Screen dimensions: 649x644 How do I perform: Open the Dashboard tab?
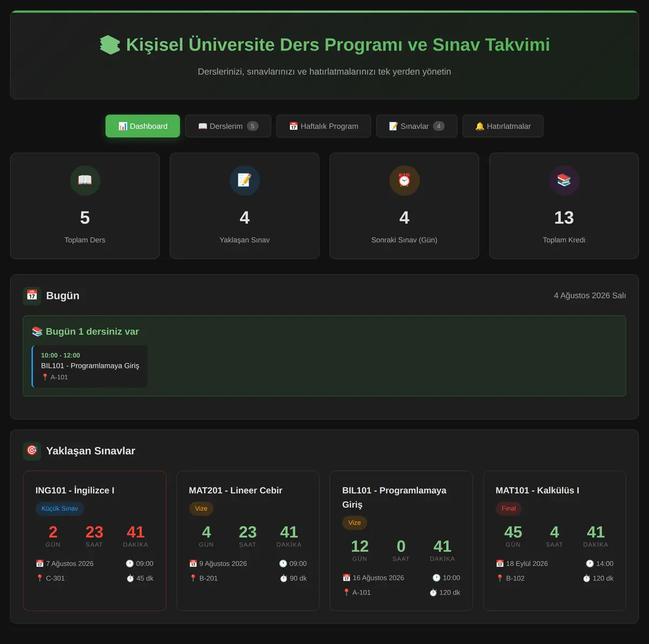click(143, 126)
